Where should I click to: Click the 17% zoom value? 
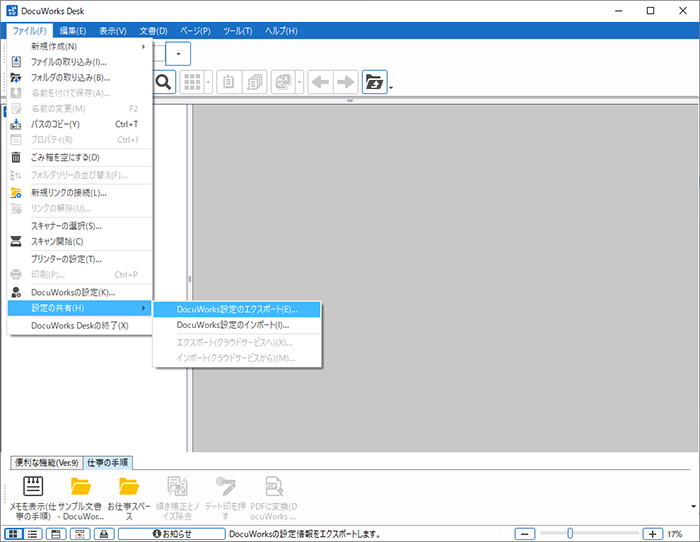[x=675, y=534]
